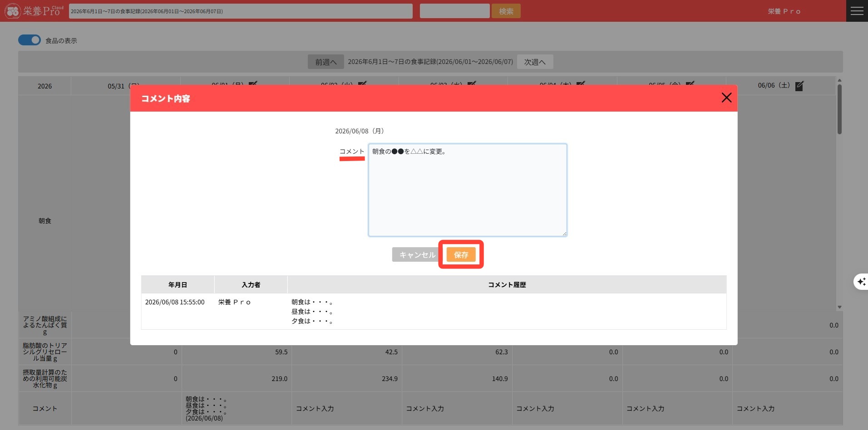The width and height of the screenshot is (868, 430).
Task: Focus the コメント text area
Action: coord(468,190)
